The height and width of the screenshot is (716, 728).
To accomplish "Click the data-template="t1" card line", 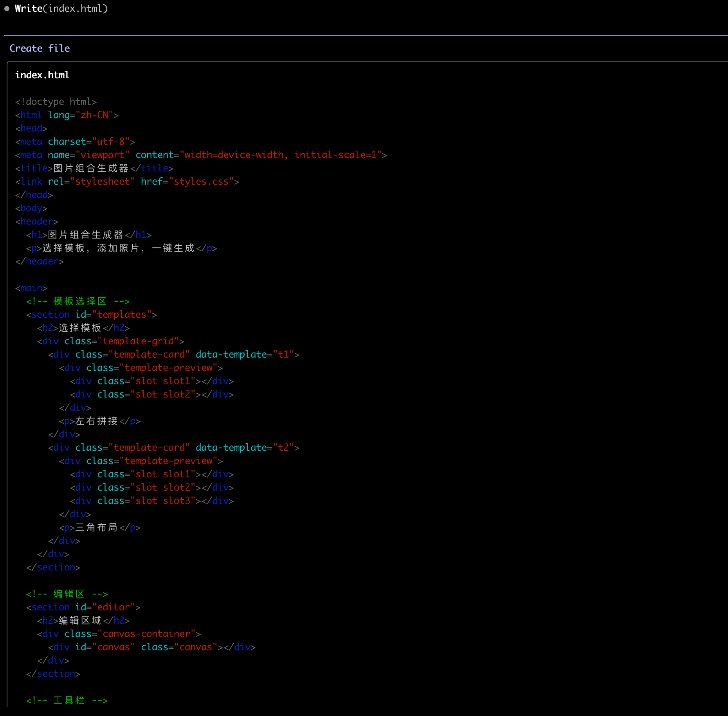I will coord(173,354).
